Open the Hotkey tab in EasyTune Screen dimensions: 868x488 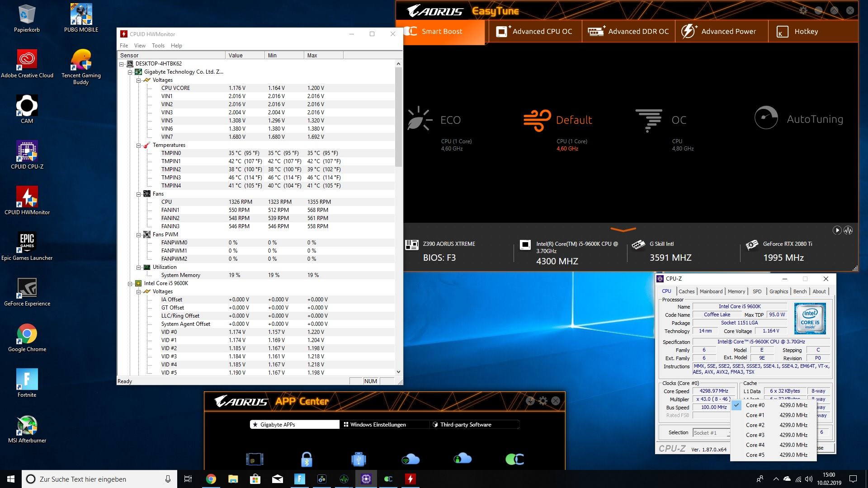pyautogui.click(x=813, y=32)
